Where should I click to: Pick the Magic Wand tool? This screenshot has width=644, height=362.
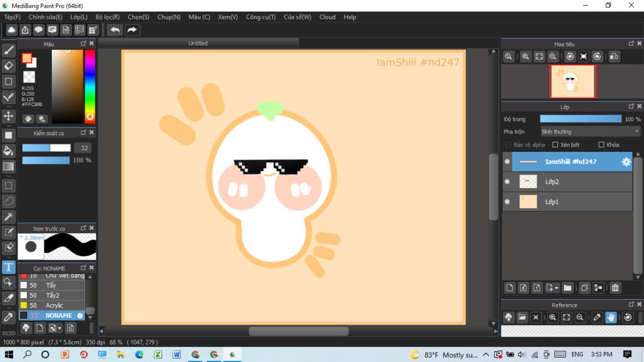pos(9,217)
